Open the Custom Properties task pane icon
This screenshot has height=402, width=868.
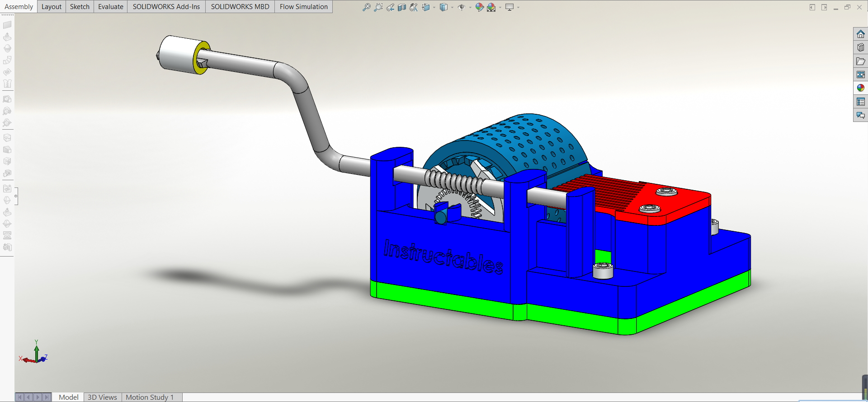[x=860, y=102]
